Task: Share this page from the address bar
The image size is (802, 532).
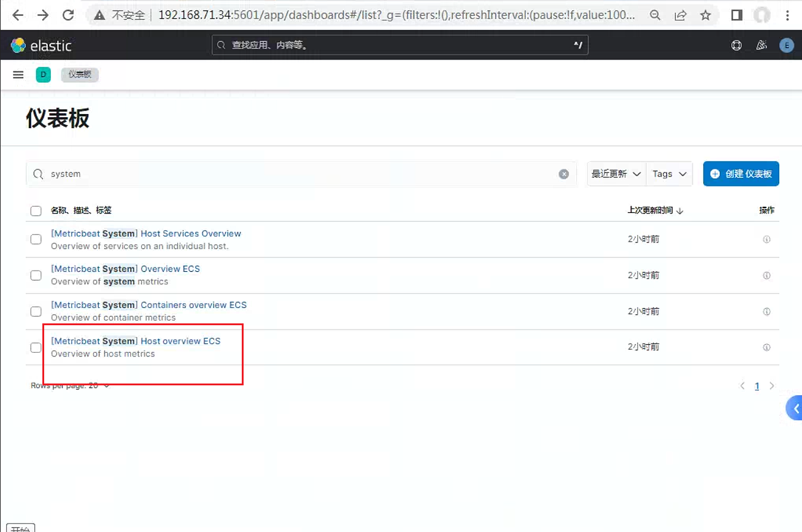Action: click(681, 15)
